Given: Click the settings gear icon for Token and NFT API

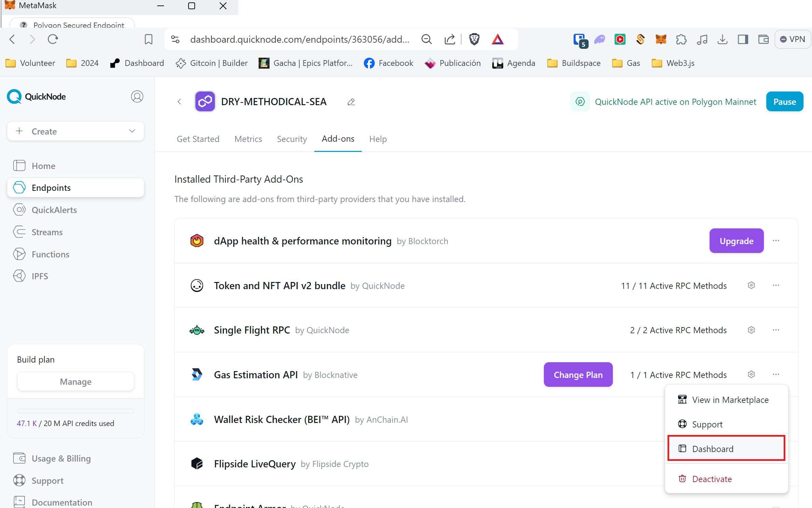Looking at the screenshot, I should tap(751, 286).
